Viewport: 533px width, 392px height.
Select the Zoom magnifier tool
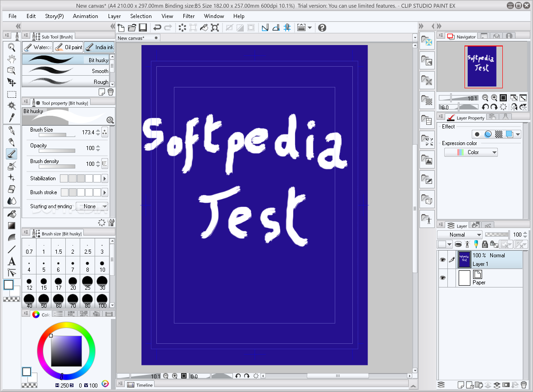pyautogui.click(x=12, y=48)
